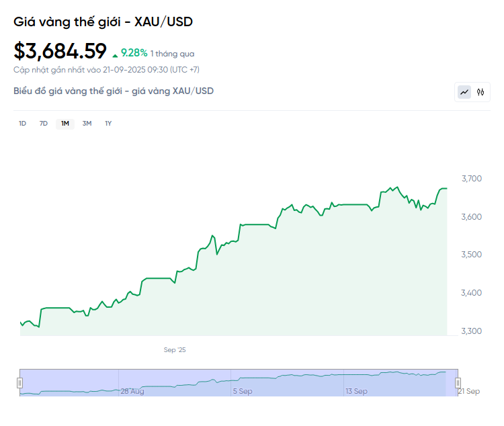
Task: Select the 1Y time range
Action: pos(108,124)
